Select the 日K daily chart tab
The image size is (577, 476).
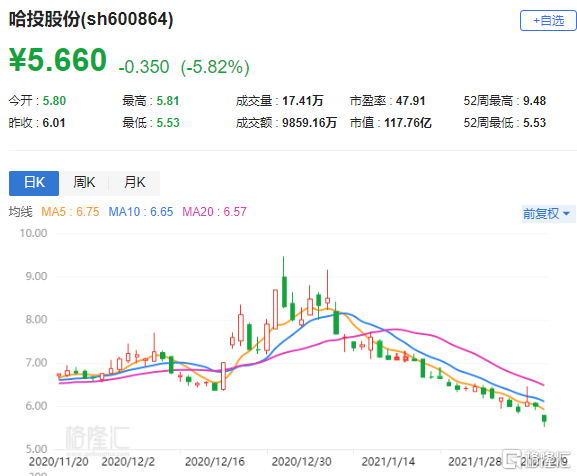click(34, 183)
